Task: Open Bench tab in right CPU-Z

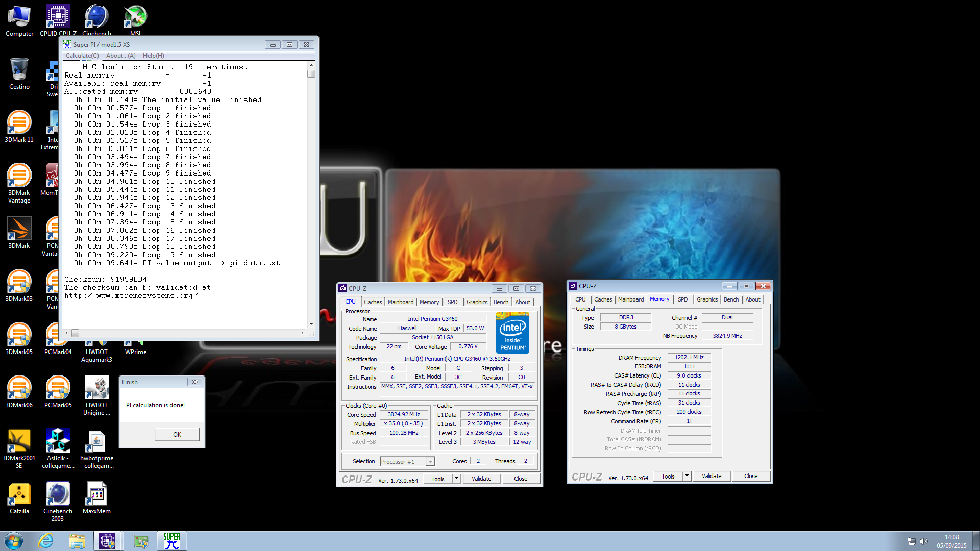Action: coord(731,299)
